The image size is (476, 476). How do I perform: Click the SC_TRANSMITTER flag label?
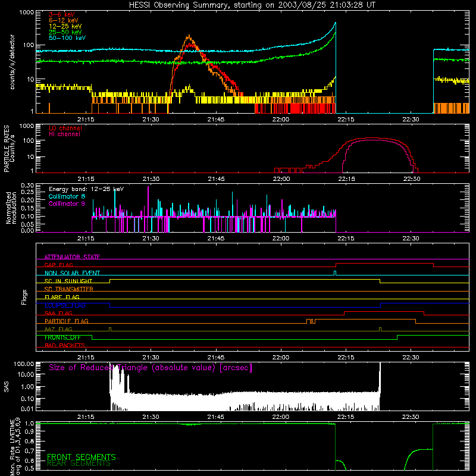click(69, 289)
